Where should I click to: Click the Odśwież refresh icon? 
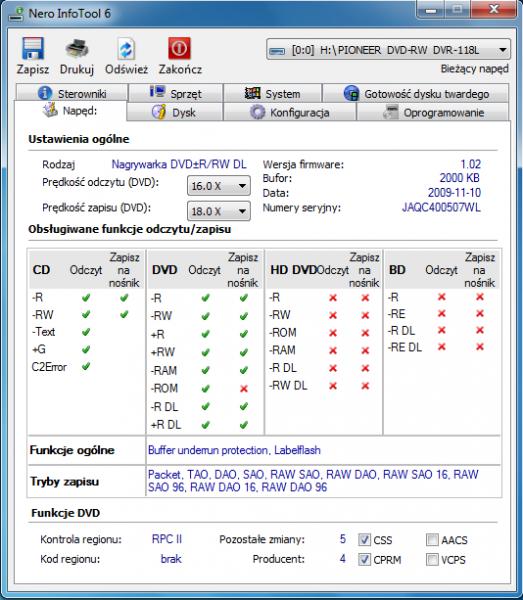point(126,49)
